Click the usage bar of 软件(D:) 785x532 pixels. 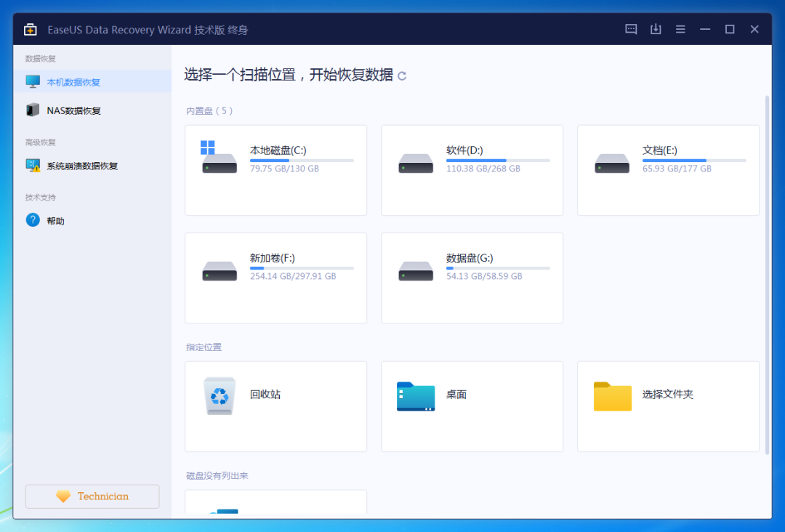point(498,161)
